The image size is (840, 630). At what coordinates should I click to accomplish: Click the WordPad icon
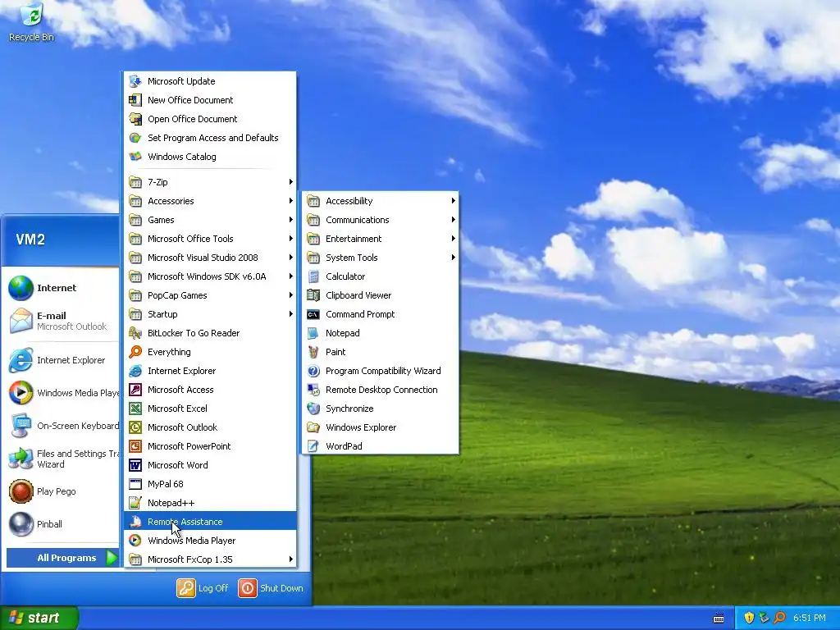[313, 446]
